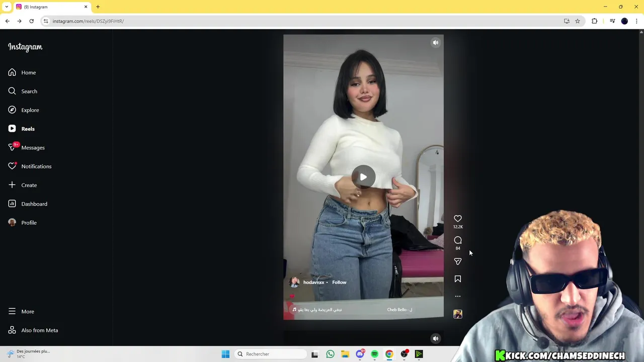The image size is (644, 362).
Task: Open Spotify from the taskbar
Action: [374, 354]
